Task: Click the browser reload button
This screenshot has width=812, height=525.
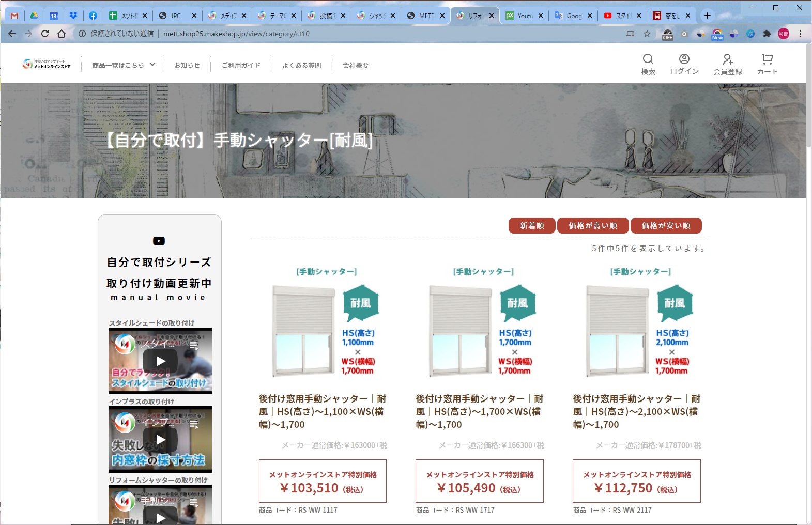Action: click(x=45, y=34)
